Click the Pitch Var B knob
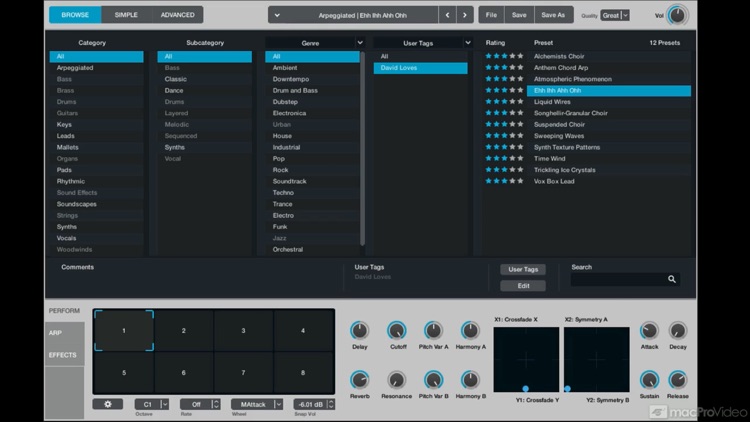750x422 pixels. [x=433, y=380]
